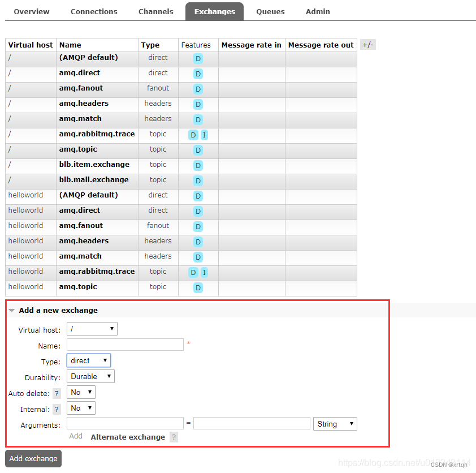Go to the Queues tab

click(x=270, y=11)
